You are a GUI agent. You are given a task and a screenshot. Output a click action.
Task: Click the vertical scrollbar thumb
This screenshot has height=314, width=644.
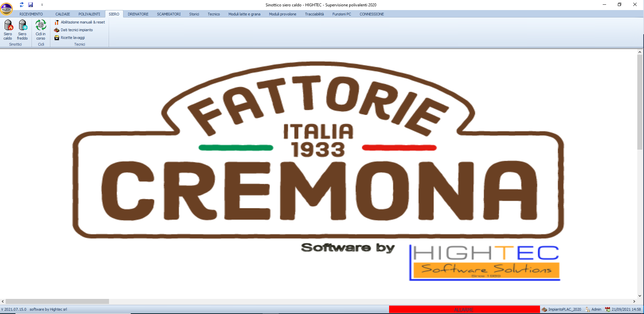click(640, 102)
